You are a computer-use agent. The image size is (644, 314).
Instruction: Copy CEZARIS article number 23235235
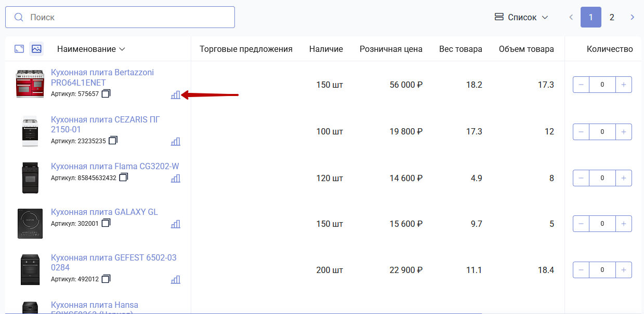tap(113, 140)
